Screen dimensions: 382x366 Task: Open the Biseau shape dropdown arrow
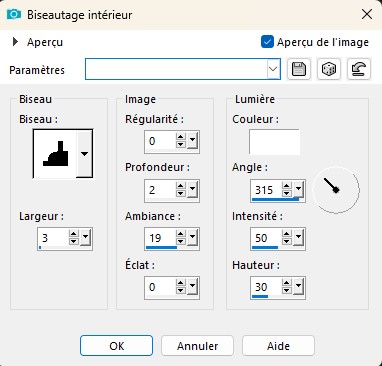click(x=84, y=154)
